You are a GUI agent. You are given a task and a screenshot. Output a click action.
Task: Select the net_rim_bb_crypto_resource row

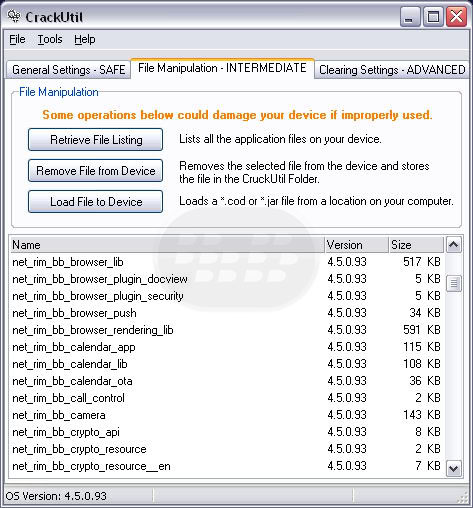227,449
